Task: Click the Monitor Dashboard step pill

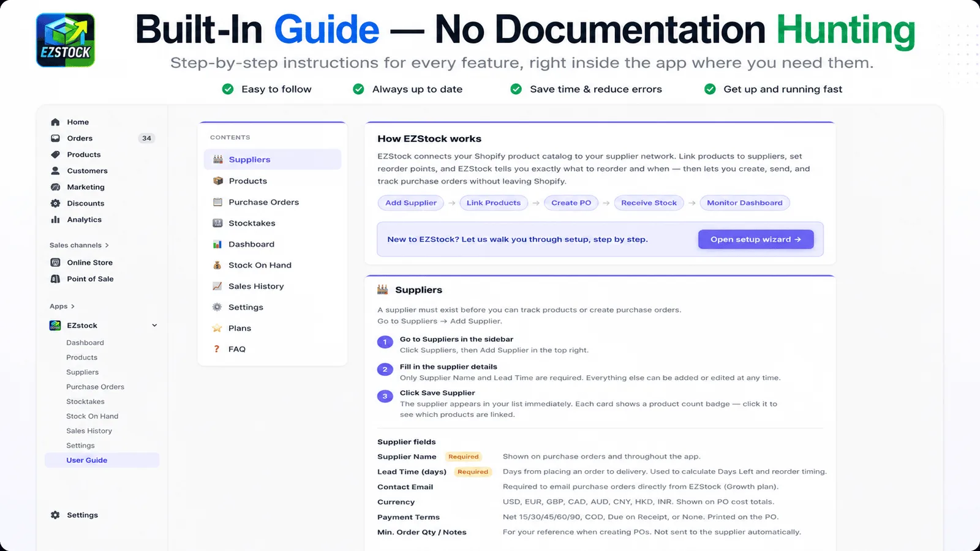Action: coord(745,203)
